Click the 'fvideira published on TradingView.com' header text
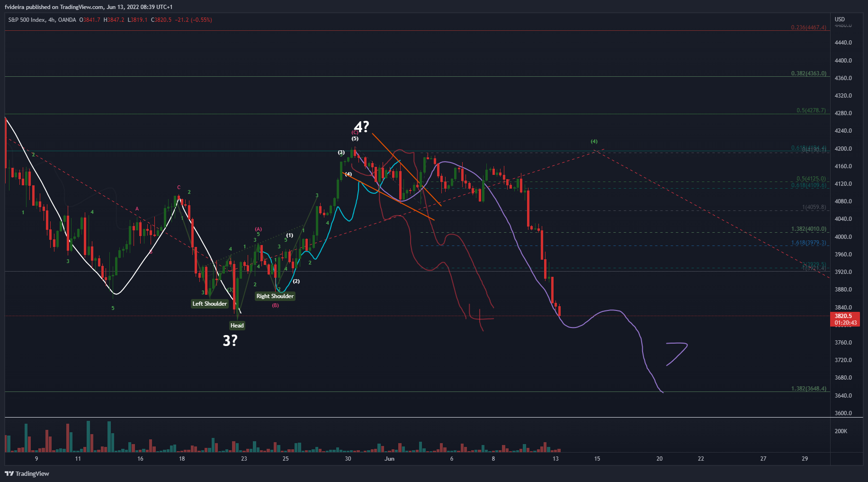Screen dimensions: 868x482 (54, 7)
